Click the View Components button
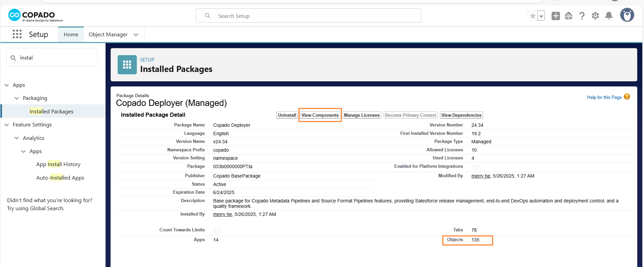Image resolution: width=644 pixels, height=267 pixels. (x=320, y=115)
